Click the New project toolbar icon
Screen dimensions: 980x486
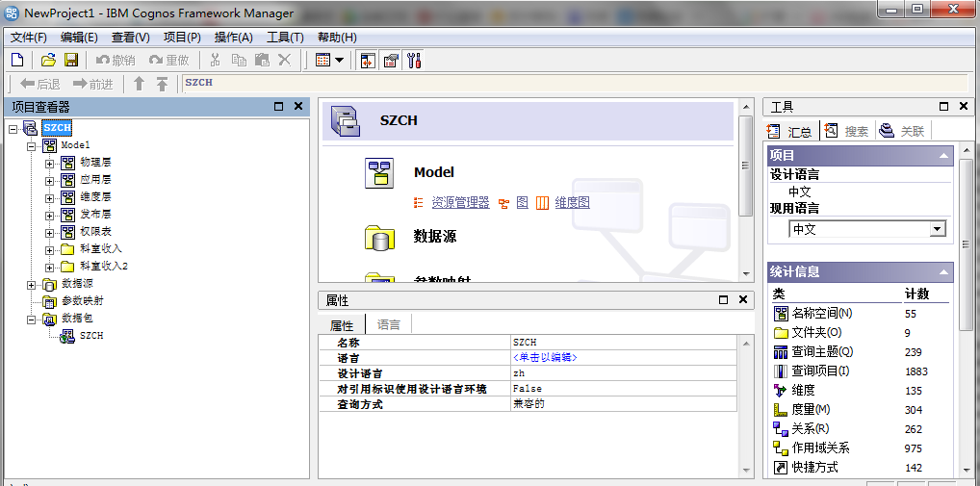(17, 60)
